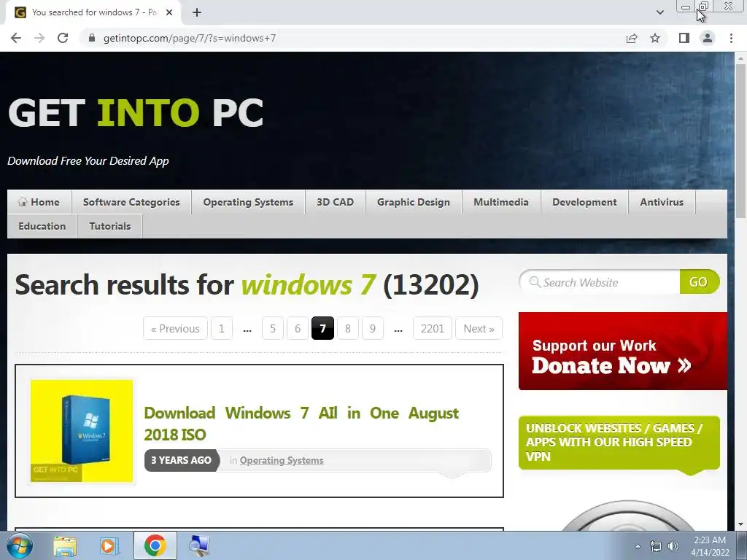The height and width of the screenshot is (560, 747).
Task: Click the browser forward arrow
Action: click(39, 38)
